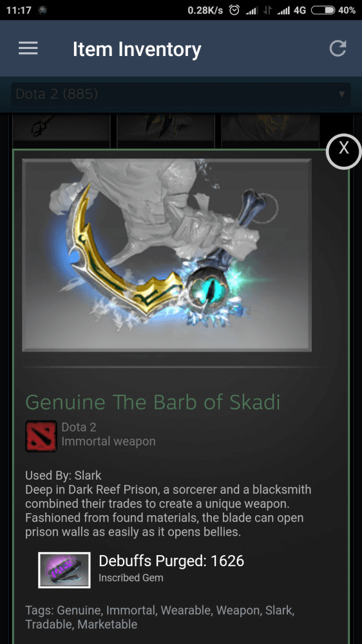This screenshot has width=362, height=644.
Task: Tap the refresh inventory icon
Action: [x=338, y=48]
